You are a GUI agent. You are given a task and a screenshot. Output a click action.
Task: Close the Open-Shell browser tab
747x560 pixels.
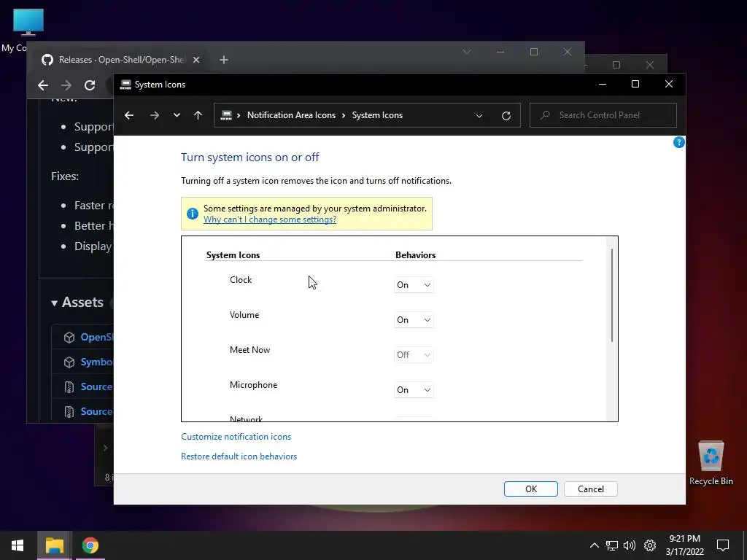[x=196, y=60]
